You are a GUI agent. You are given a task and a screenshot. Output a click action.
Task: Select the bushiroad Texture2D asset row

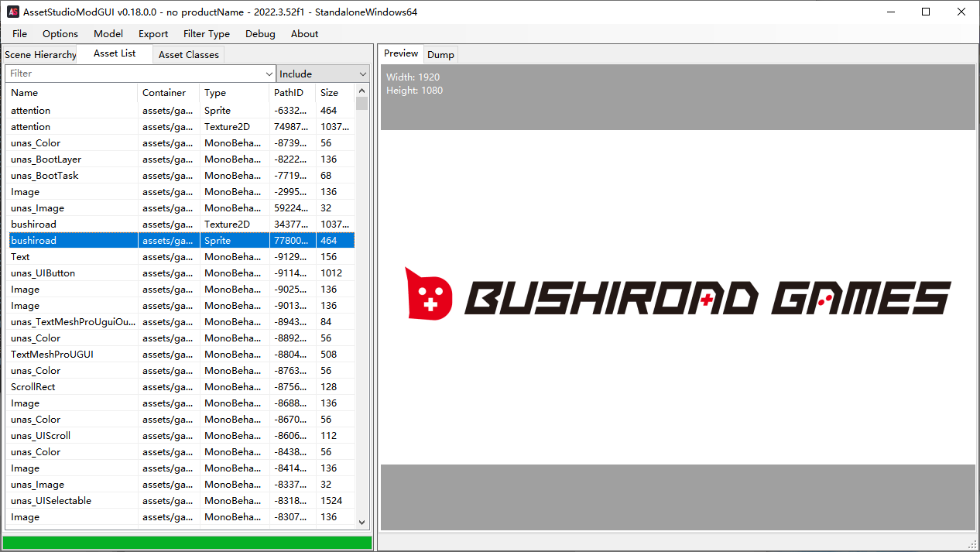pyautogui.click(x=181, y=225)
